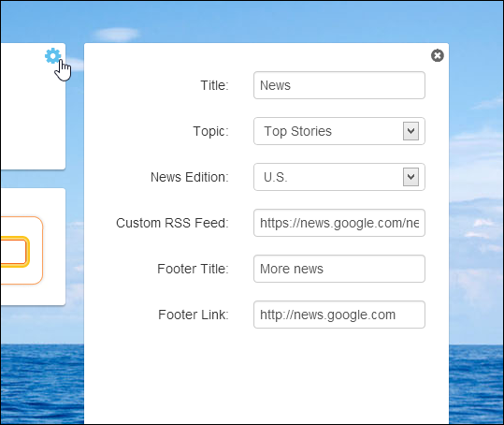504x425 pixels.
Task: Click the Custom RSS Feed: label
Action: [x=172, y=223]
